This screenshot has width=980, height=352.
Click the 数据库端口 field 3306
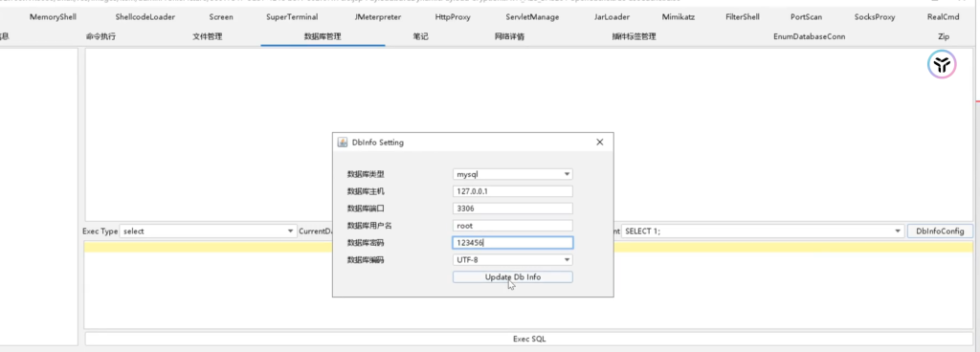coord(513,209)
